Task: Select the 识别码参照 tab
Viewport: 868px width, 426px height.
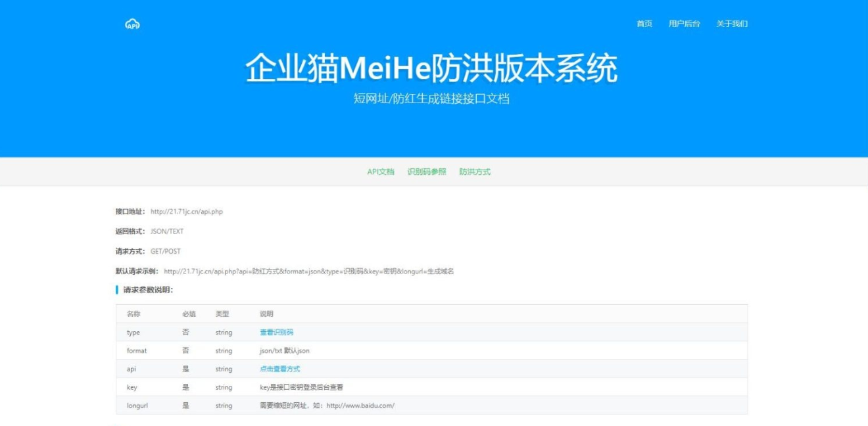Action: [426, 172]
